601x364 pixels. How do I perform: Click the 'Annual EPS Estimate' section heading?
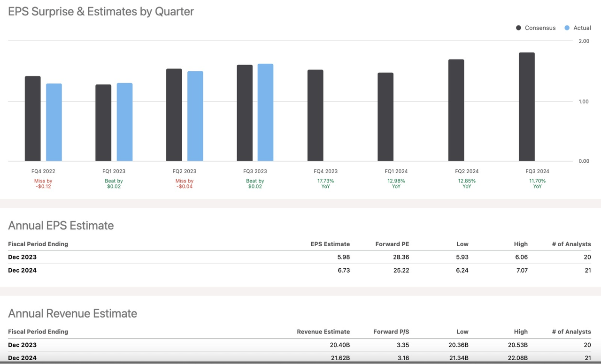click(x=61, y=226)
